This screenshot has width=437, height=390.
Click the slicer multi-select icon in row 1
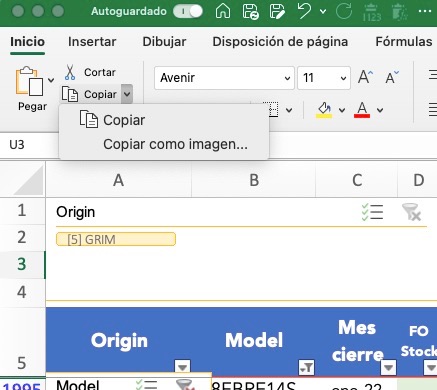372,212
